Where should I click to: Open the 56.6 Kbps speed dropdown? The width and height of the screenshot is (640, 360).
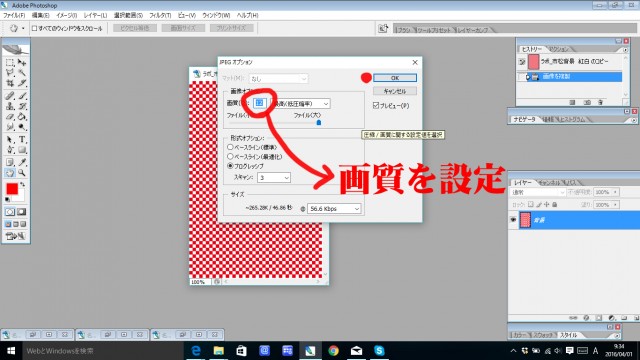click(334, 209)
